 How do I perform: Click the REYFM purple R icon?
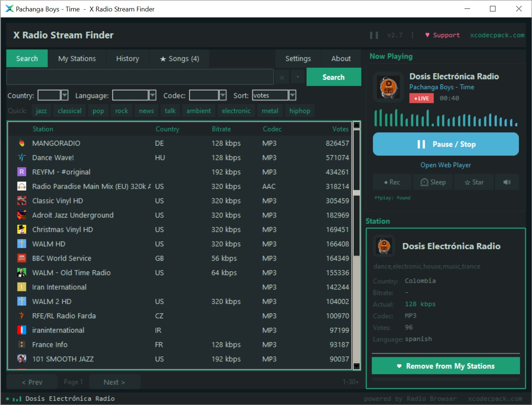click(22, 172)
